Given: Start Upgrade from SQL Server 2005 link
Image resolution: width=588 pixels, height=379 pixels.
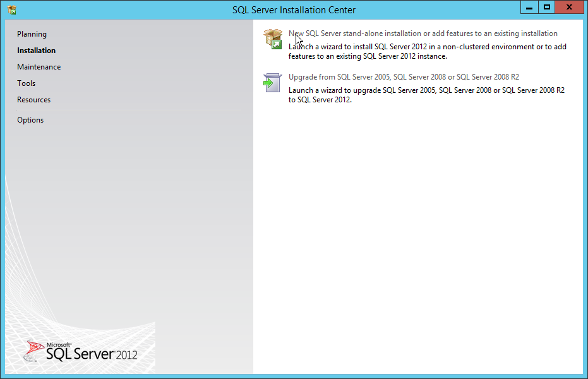Looking at the screenshot, I should click(x=404, y=77).
